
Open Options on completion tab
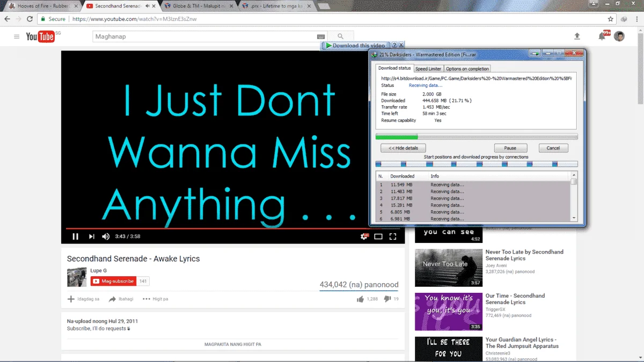point(467,69)
